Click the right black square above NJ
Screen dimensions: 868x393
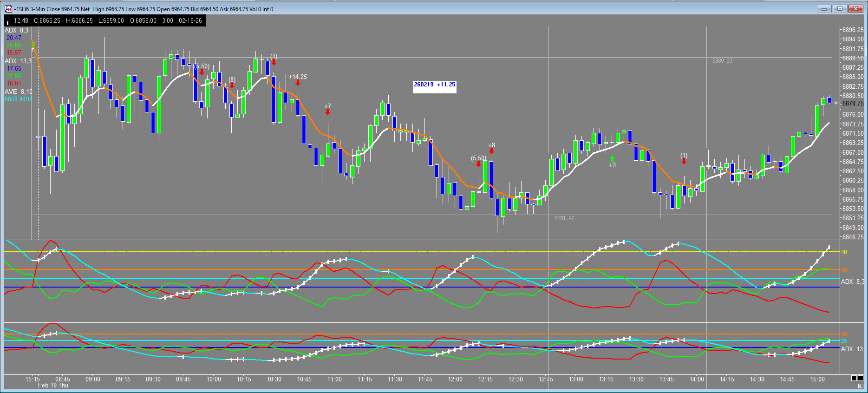[861, 378]
